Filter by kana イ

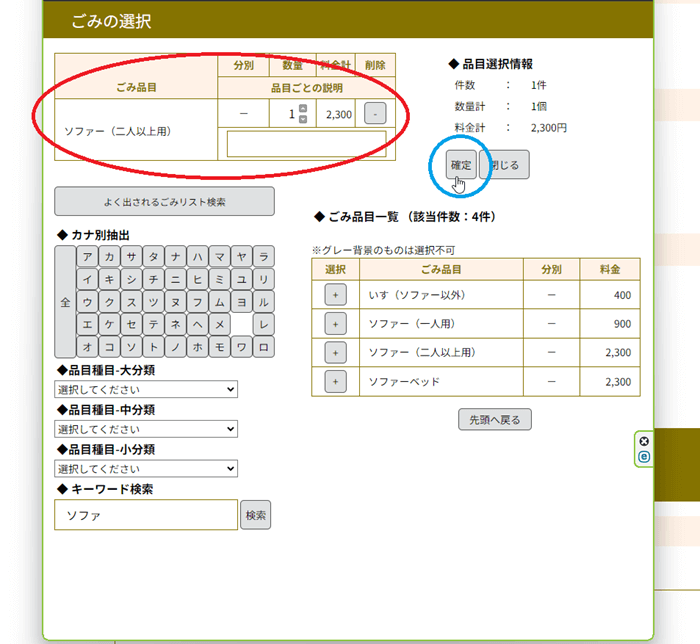point(88,279)
